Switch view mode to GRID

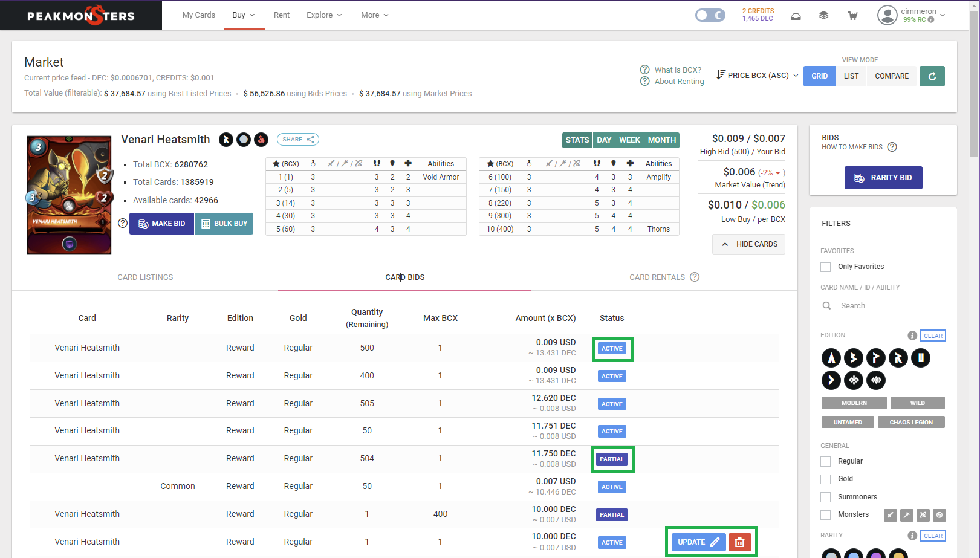819,76
